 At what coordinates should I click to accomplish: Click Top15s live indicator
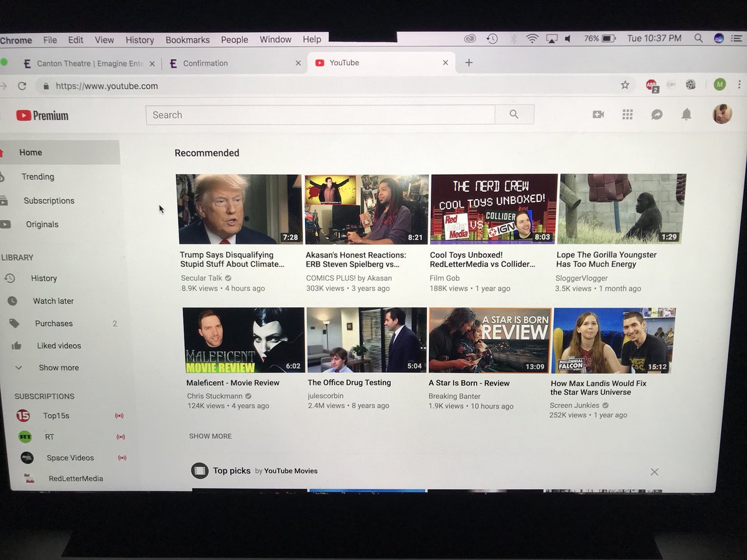point(120,416)
